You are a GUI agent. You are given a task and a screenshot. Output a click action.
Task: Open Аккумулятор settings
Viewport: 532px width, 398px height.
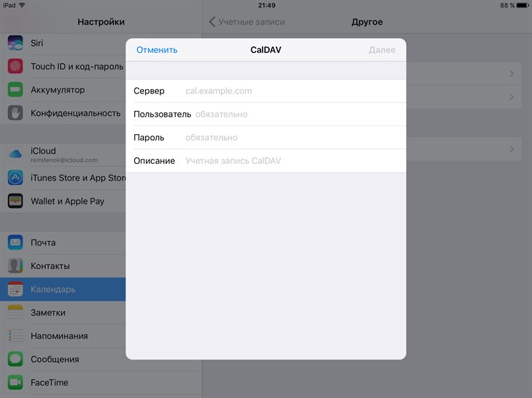pyautogui.click(x=62, y=89)
